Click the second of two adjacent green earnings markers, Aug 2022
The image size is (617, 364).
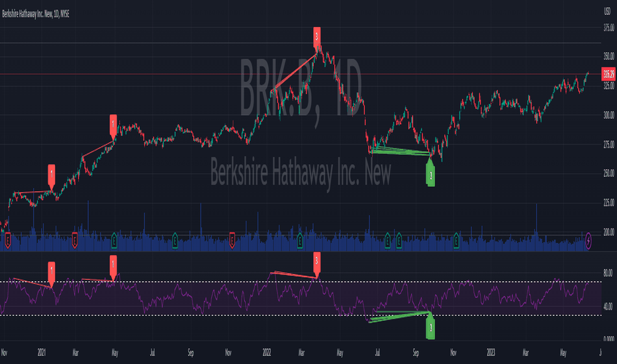tap(399, 240)
